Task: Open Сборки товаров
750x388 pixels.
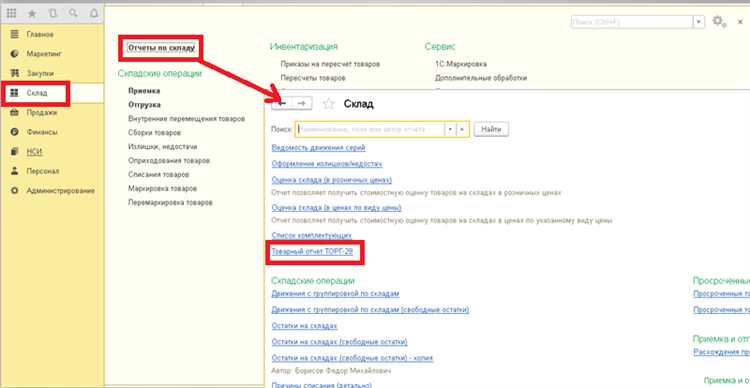Action: (154, 133)
